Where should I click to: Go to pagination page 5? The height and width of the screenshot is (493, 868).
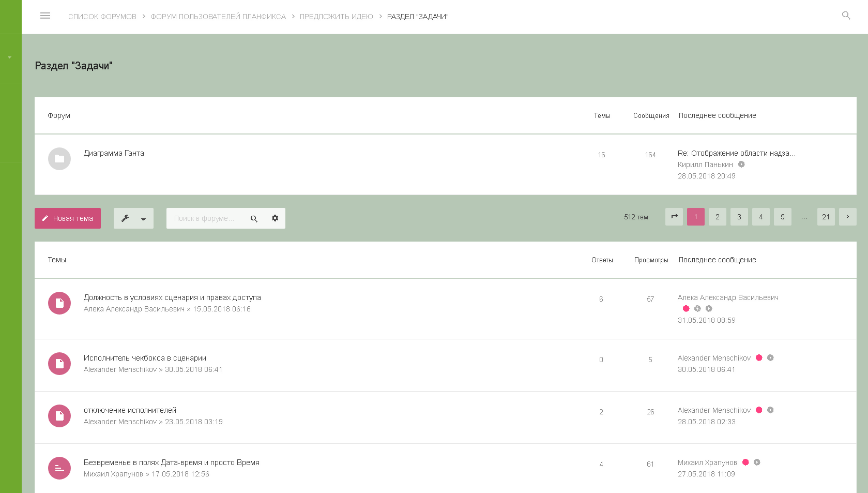[x=783, y=217]
